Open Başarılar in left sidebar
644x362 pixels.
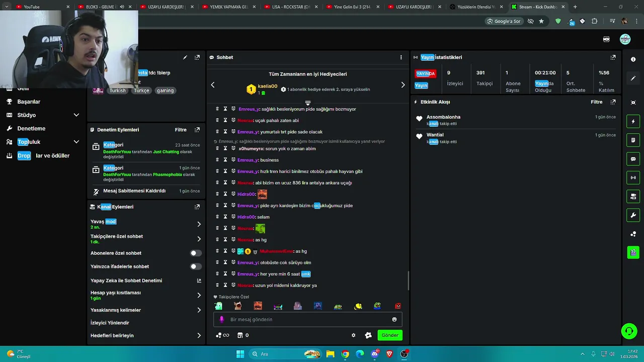point(29,102)
